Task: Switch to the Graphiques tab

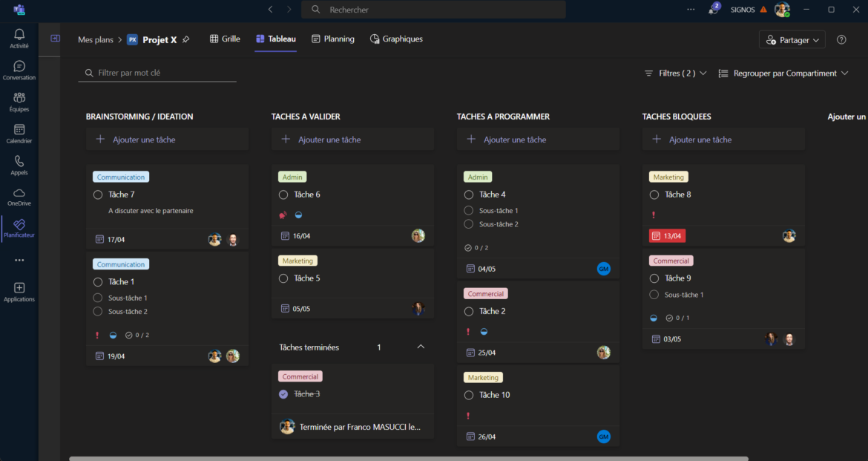Action: (x=396, y=39)
